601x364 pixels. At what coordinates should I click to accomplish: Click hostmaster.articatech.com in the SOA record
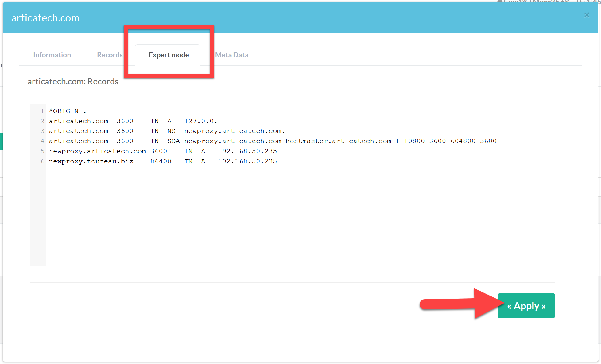tap(338, 141)
